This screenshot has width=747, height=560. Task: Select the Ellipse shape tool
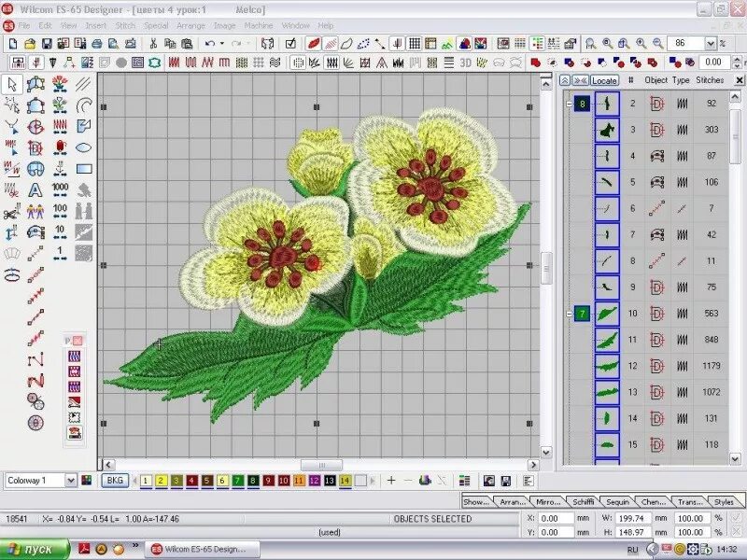pyautogui.click(x=84, y=147)
